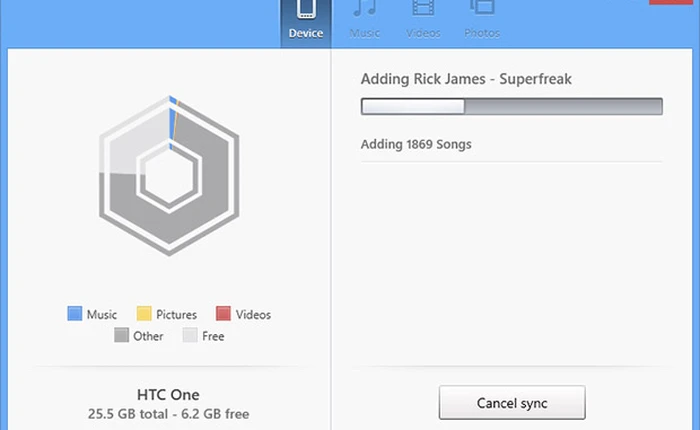Screen dimensions: 700x430
Task: Click the Photos stacked pictures icon
Action: (x=482, y=8)
